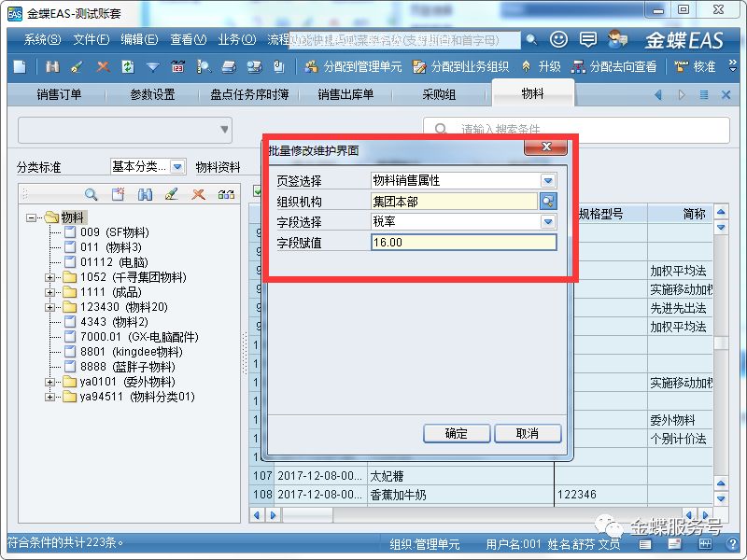Viewport: 747px width, 560px height.
Task: Open the 基本分类 dropdown arrow
Action: 177,167
